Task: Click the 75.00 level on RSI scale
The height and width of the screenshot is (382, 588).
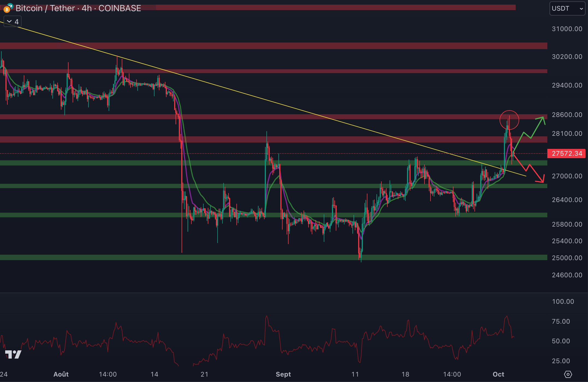Action: (561, 321)
